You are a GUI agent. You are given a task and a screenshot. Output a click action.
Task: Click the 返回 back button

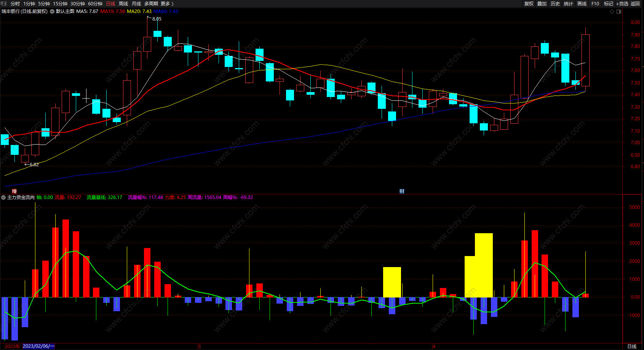[635, 4]
